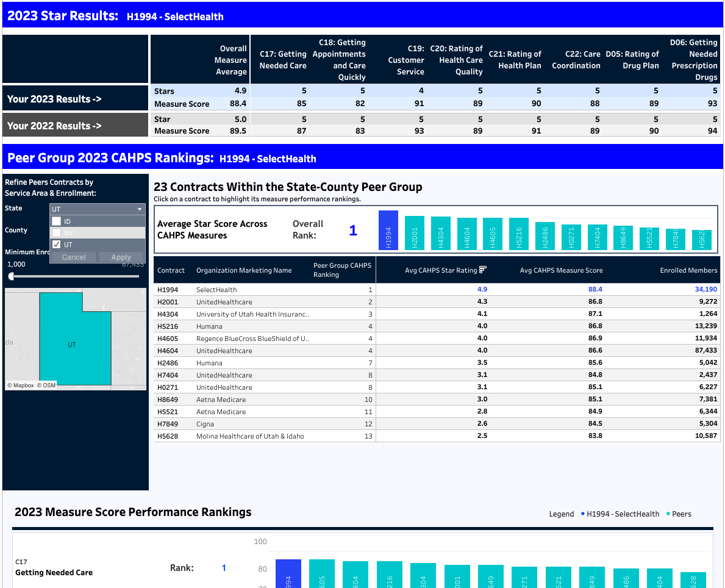Click contract H0271 in the table
The height and width of the screenshot is (588, 725).
coord(168,387)
